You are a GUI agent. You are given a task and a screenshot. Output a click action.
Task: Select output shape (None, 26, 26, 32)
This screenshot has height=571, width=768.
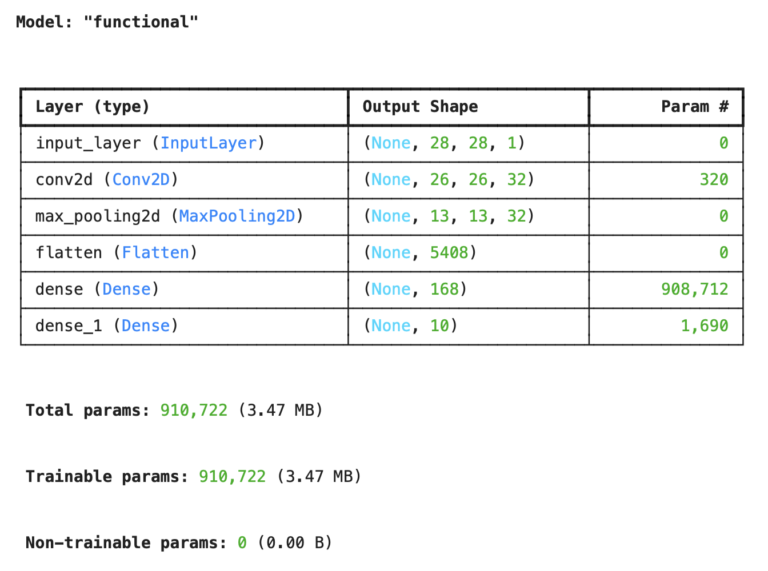449,179
